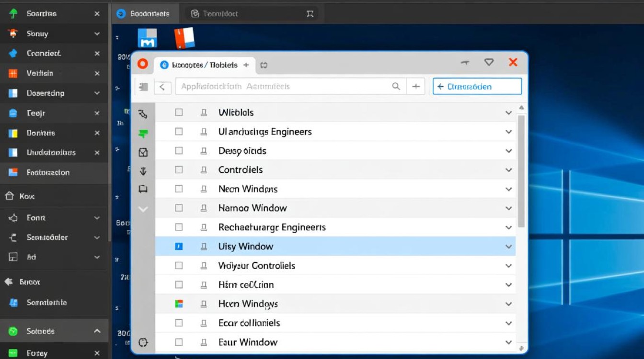Screen dimensions: 644x359
Task: Click the blue outlined button with plus sign
Action: coord(477,87)
